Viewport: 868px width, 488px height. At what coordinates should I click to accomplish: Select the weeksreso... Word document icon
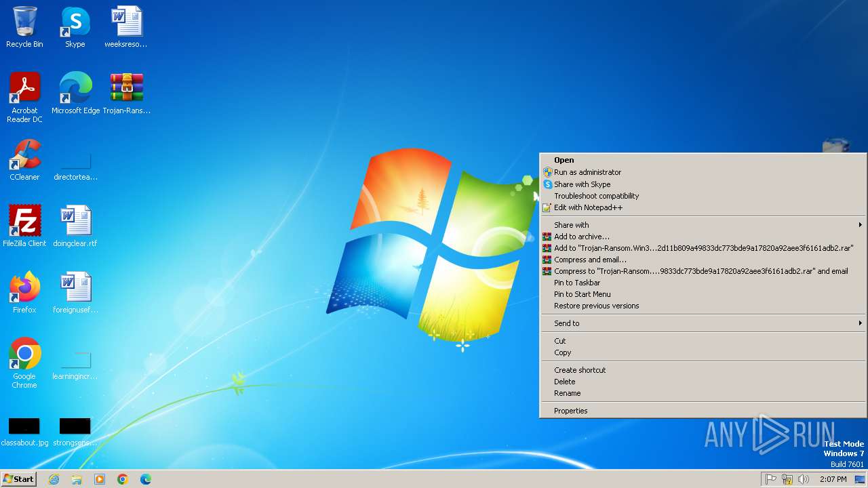[x=126, y=27]
